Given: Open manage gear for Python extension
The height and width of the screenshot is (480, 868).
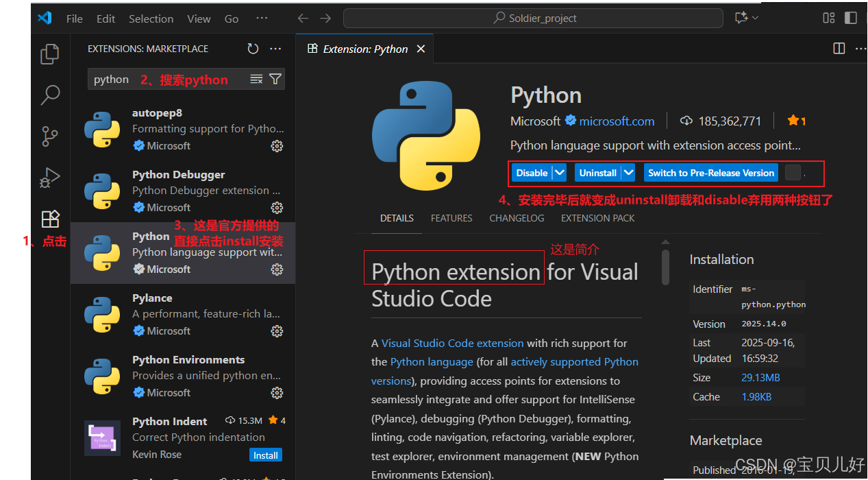Looking at the screenshot, I should point(277,269).
